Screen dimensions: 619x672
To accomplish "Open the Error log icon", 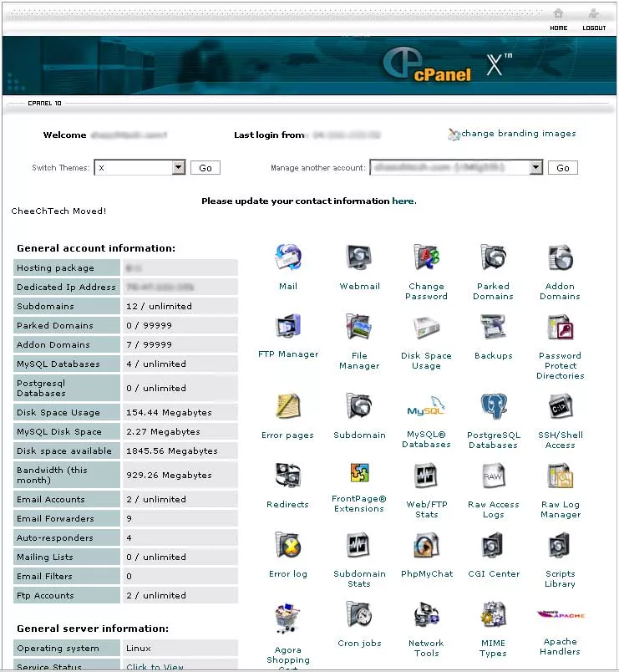I will click(288, 546).
